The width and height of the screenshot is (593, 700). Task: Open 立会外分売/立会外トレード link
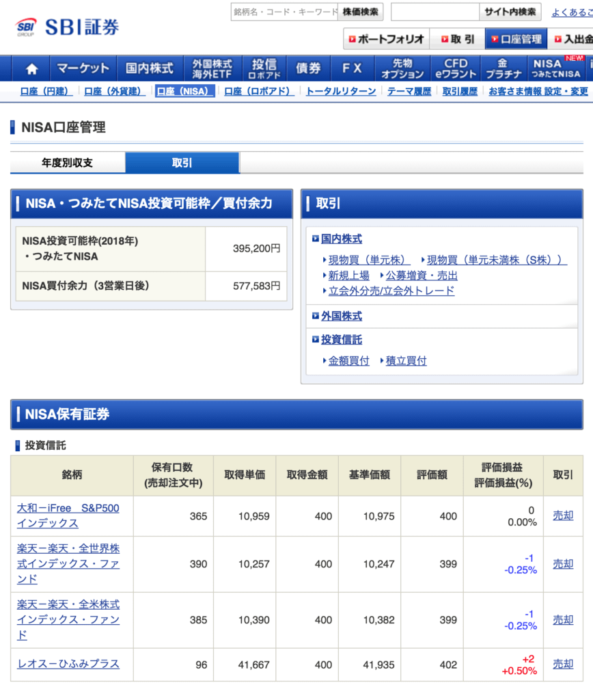(x=391, y=291)
